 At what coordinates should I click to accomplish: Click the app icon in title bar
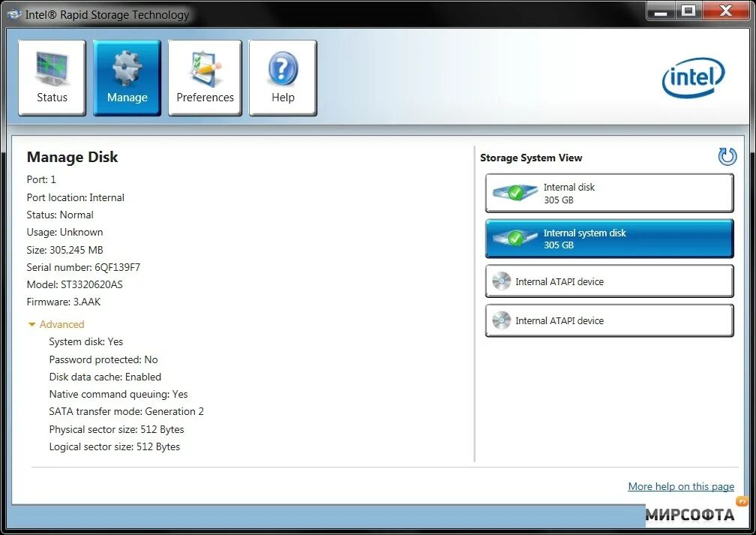point(14,14)
